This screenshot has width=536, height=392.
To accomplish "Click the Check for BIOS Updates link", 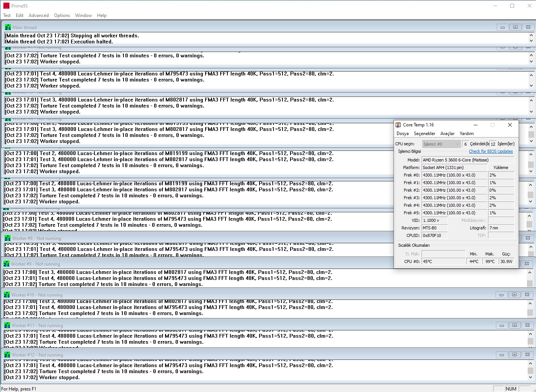I will tap(491, 151).
